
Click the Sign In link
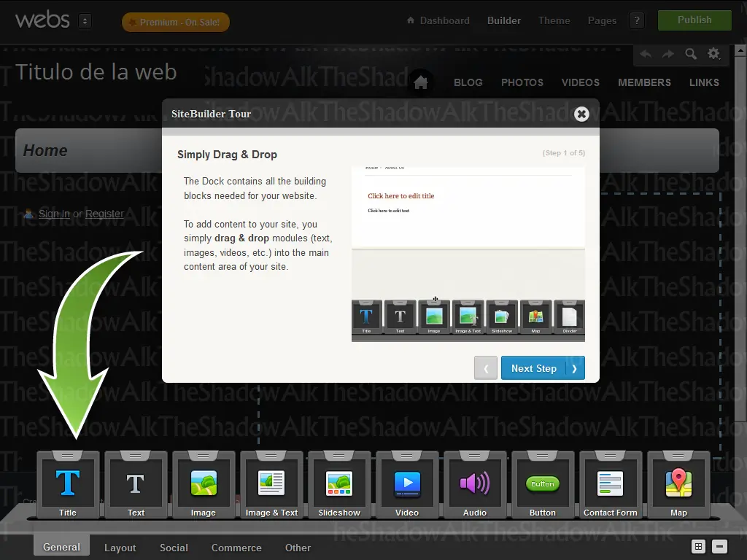point(54,214)
